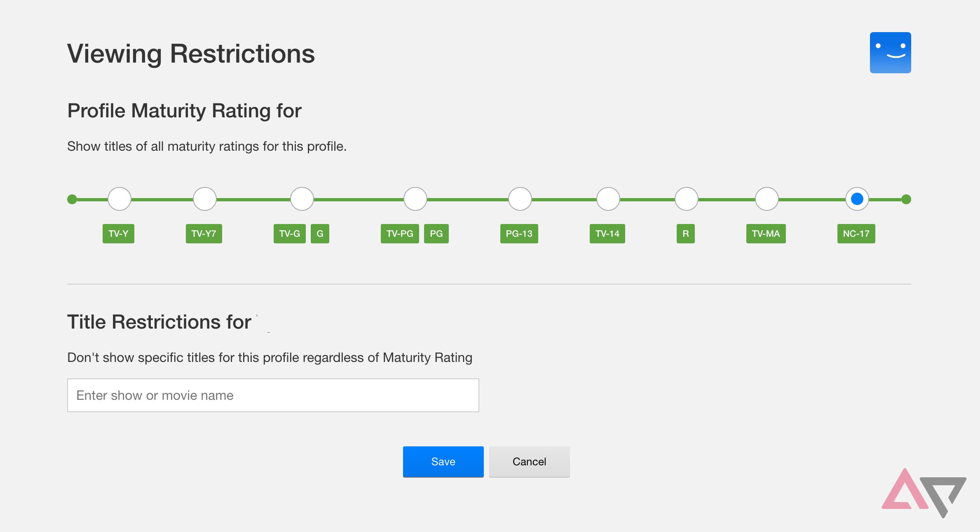Save the viewing restrictions settings
The height and width of the screenshot is (532, 980).
pyautogui.click(x=443, y=462)
